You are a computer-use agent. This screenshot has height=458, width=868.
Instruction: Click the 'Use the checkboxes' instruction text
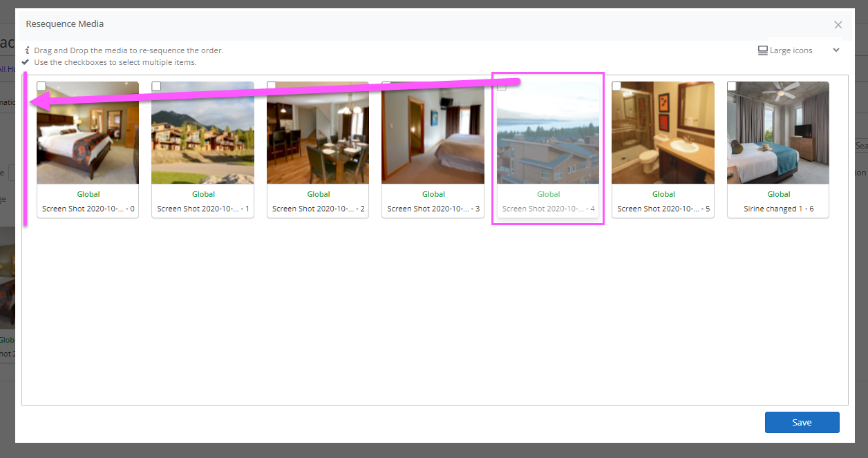point(115,62)
